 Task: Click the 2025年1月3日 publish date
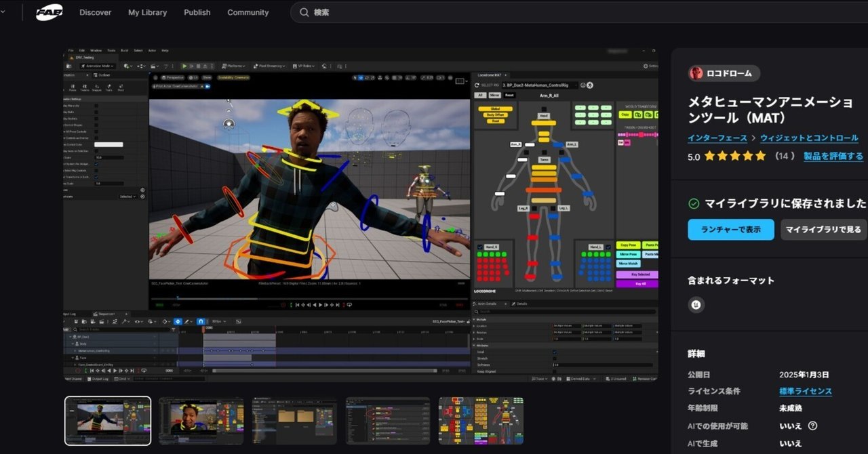804,375
